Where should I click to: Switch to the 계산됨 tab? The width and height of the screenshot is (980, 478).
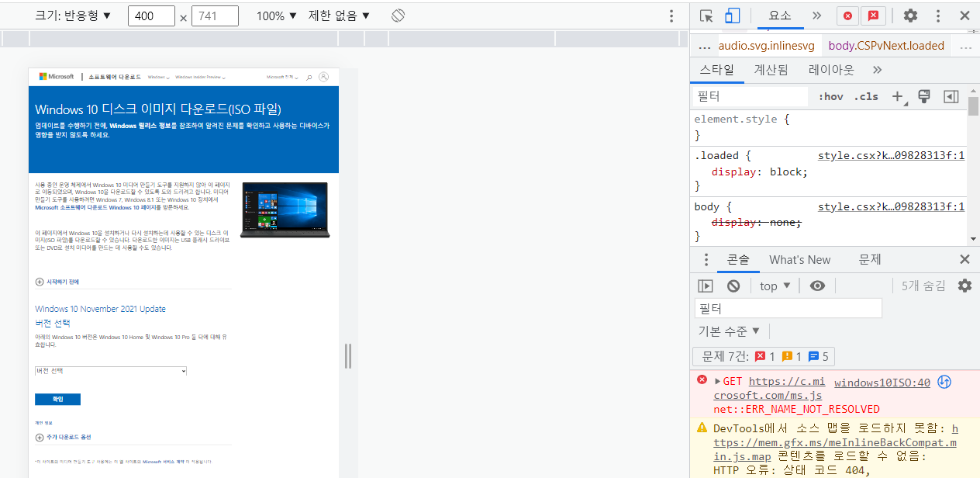771,70
